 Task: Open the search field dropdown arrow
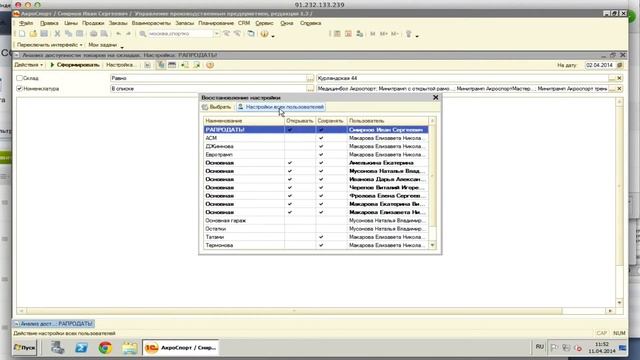[216, 34]
